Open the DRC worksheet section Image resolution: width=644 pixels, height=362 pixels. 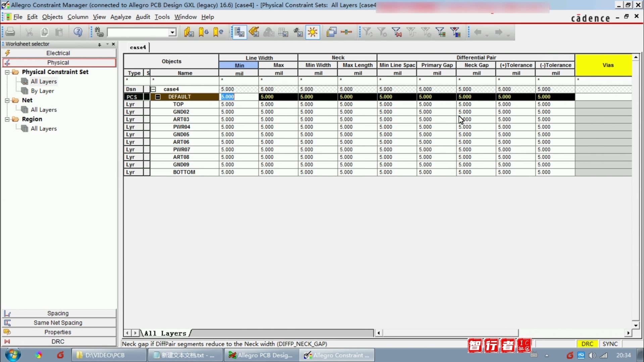point(58,342)
